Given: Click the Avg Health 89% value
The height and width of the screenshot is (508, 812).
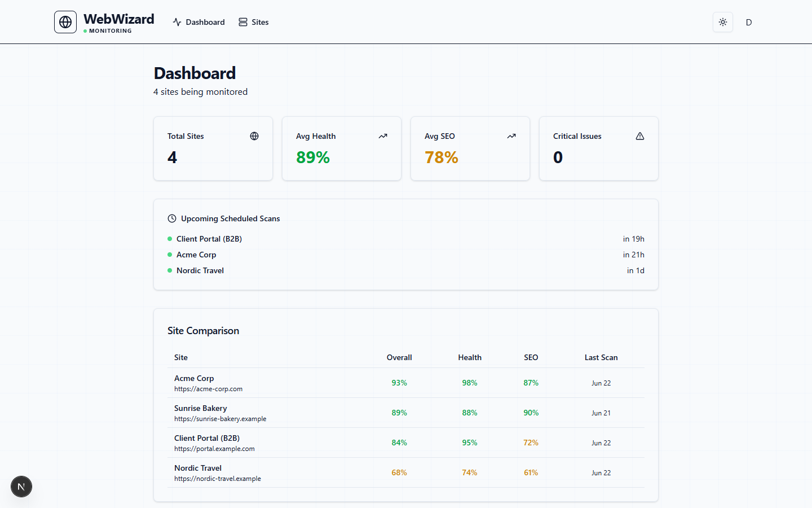Looking at the screenshot, I should click(313, 157).
